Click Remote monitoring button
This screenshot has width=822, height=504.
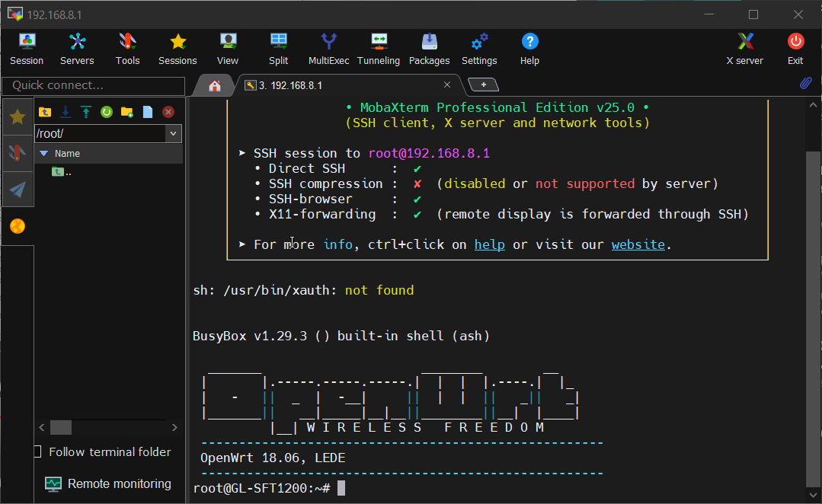click(108, 483)
